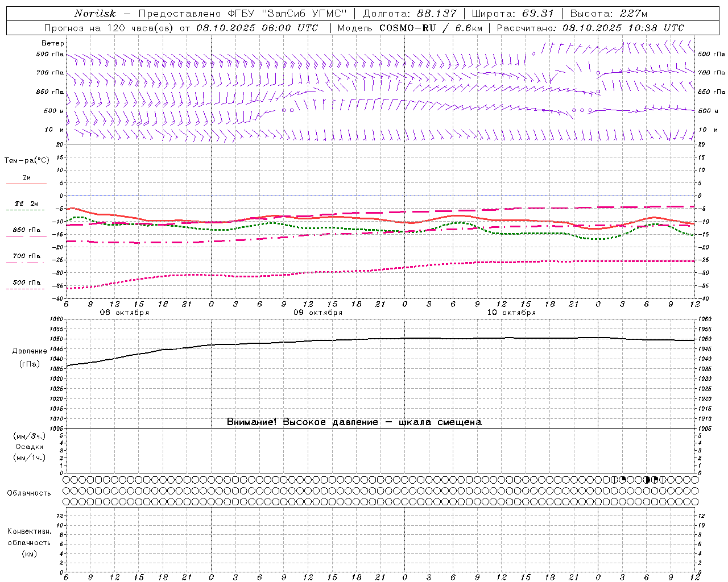
Task: Click the (км) convective height unit label
Action: 29,554
